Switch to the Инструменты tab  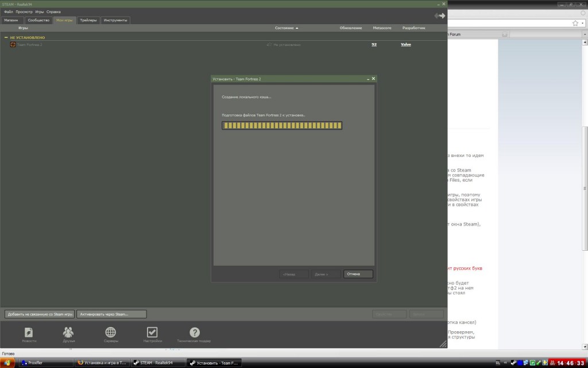coord(115,20)
